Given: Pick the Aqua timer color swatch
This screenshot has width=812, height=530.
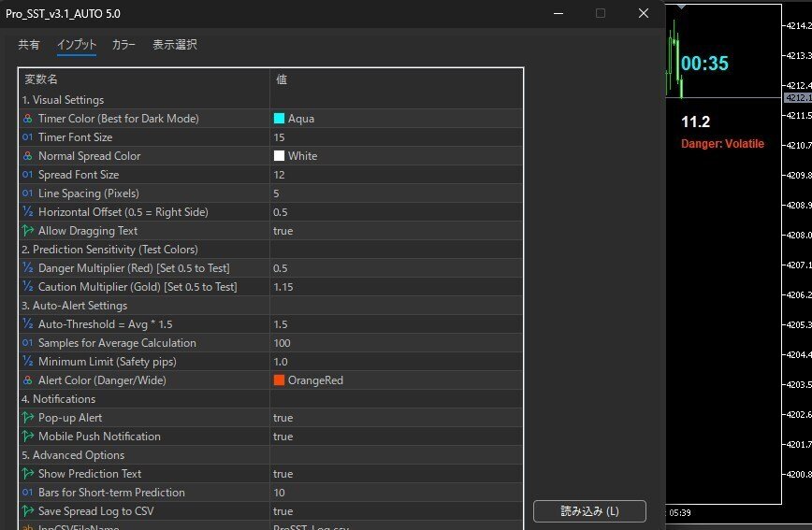Looking at the screenshot, I should [279, 119].
